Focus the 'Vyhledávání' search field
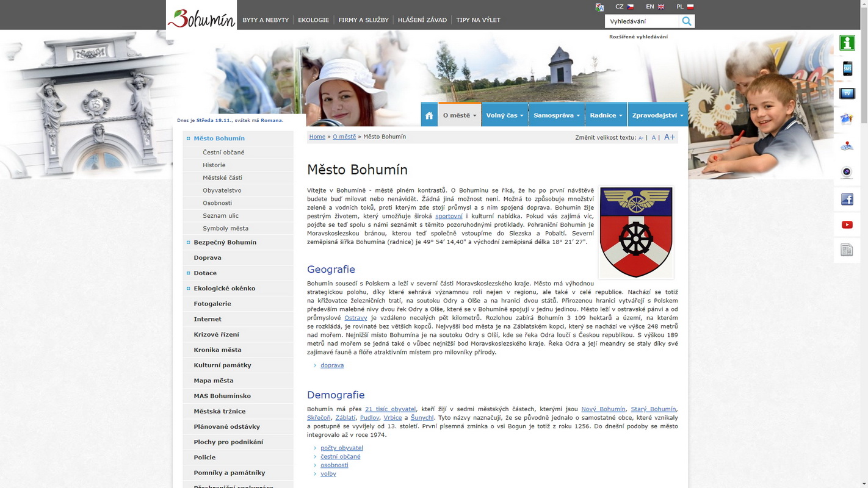868x488 pixels. (x=642, y=21)
